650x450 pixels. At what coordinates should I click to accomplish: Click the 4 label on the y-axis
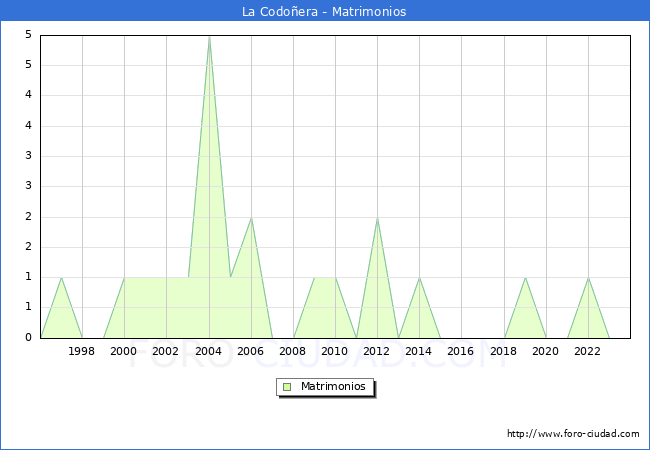click(29, 96)
